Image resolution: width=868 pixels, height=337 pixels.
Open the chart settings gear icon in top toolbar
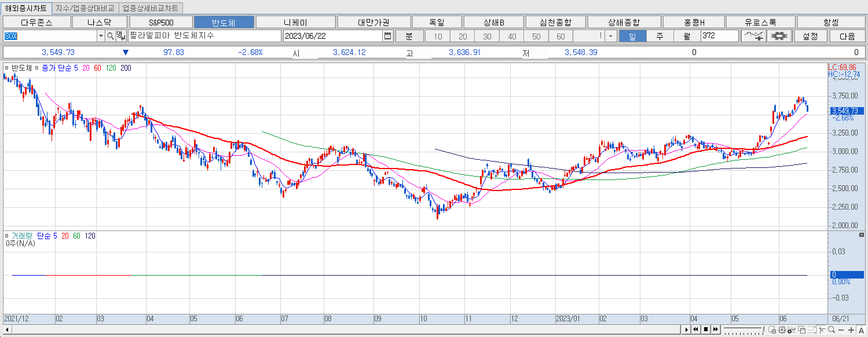point(779,35)
